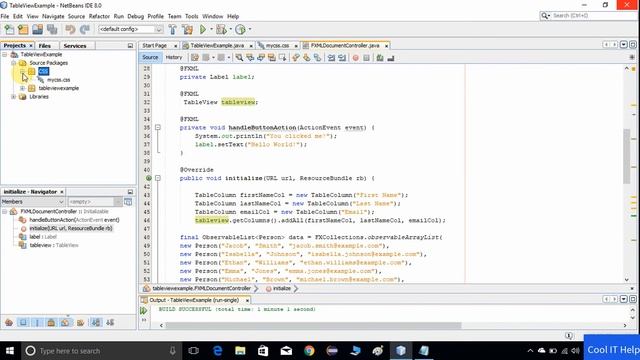Toggle Sort by Name in Navigator footer

96,322
